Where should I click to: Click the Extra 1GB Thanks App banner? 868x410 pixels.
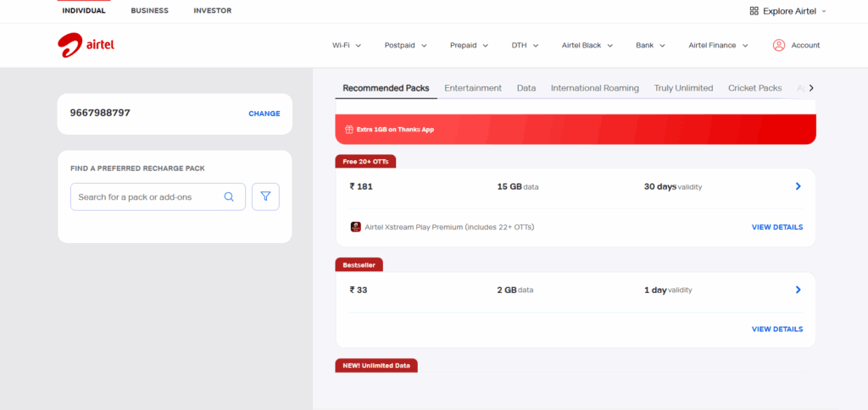click(576, 130)
